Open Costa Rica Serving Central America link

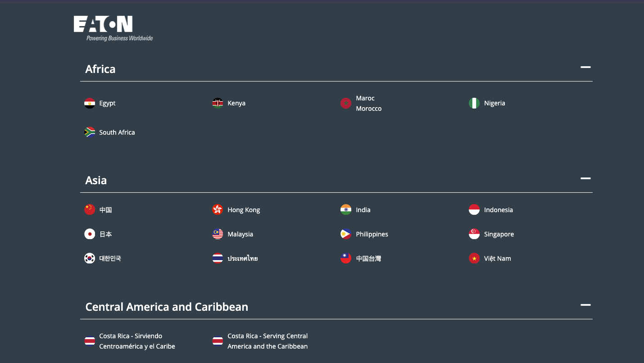tap(268, 341)
